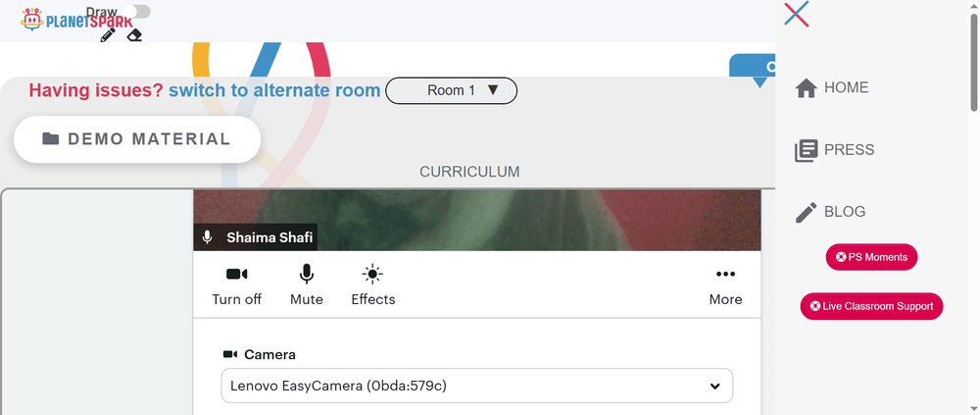Open the Press menu item
The height and width of the screenshot is (415, 980).
tap(834, 150)
